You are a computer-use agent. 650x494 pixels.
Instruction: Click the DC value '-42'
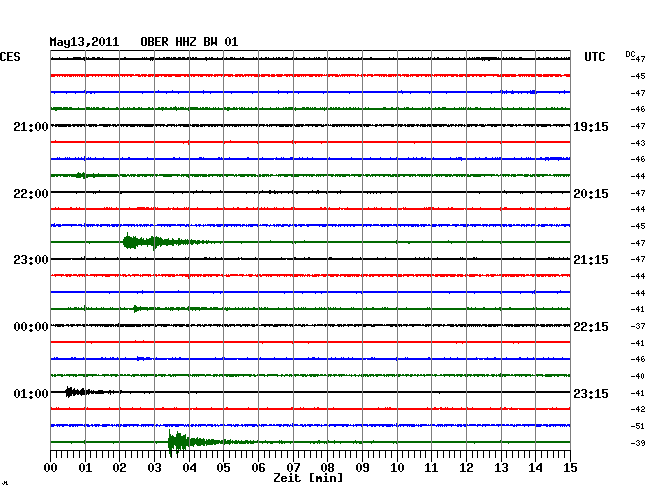click(x=638, y=409)
